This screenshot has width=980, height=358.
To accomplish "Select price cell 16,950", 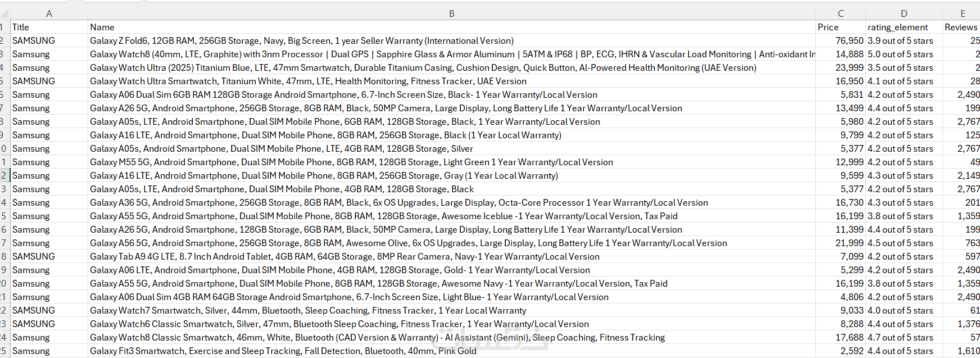I will (841, 81).
